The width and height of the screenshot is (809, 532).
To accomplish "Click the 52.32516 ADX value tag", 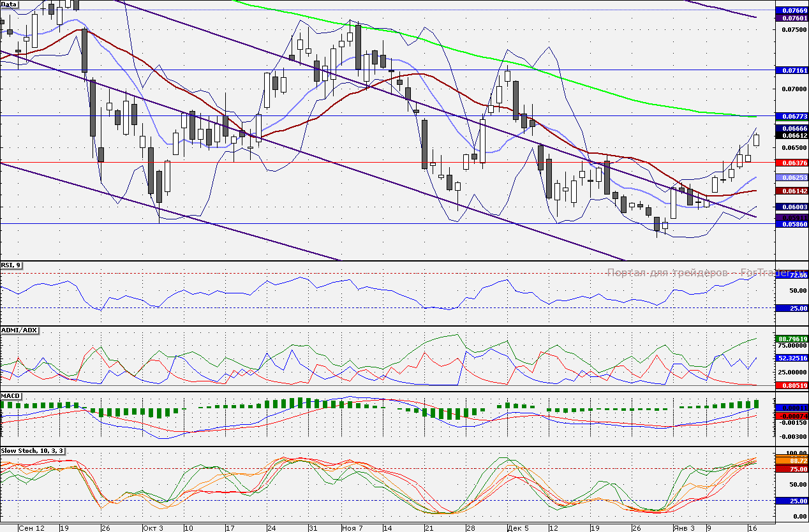I will click(x=791, y=358).
